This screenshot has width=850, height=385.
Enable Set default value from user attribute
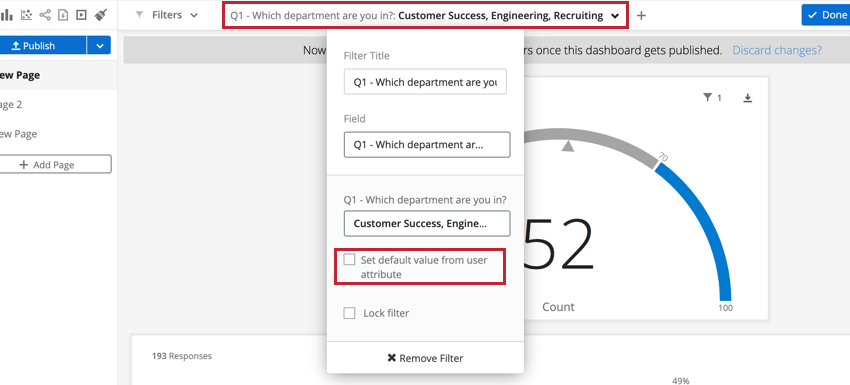350,260
